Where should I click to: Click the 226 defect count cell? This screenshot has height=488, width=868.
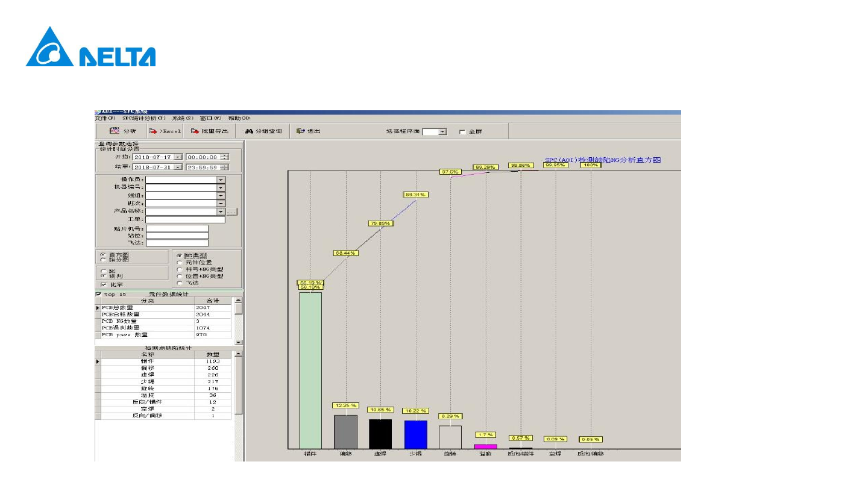(213, 375)
